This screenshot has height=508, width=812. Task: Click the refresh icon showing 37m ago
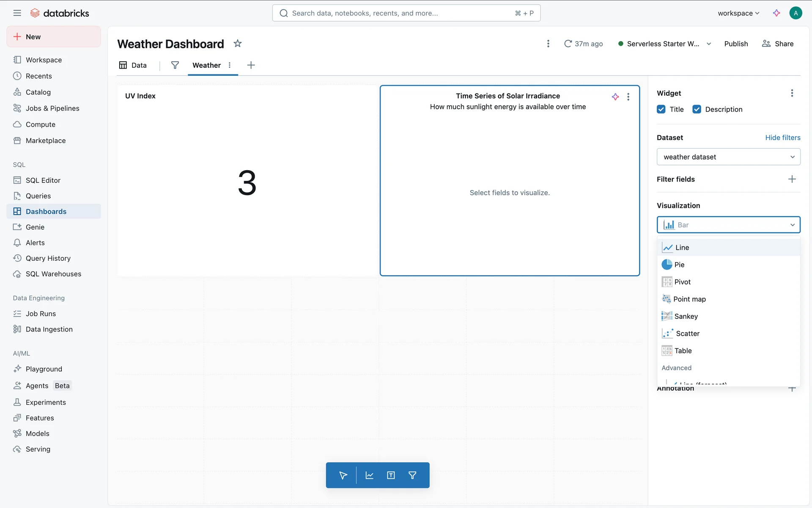pyautogui.click(x=568, y=44)
